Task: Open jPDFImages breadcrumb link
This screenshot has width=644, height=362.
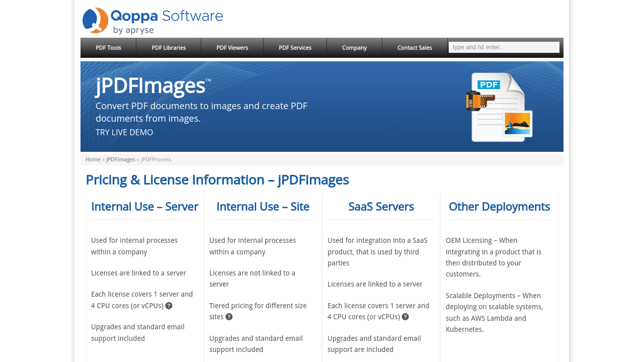Action: pos(121,160)
